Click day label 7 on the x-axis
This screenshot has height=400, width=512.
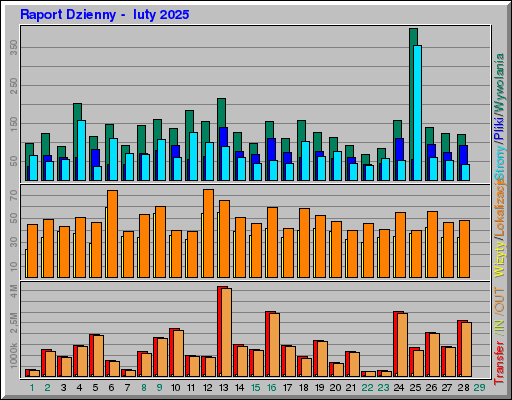point(127,388)
